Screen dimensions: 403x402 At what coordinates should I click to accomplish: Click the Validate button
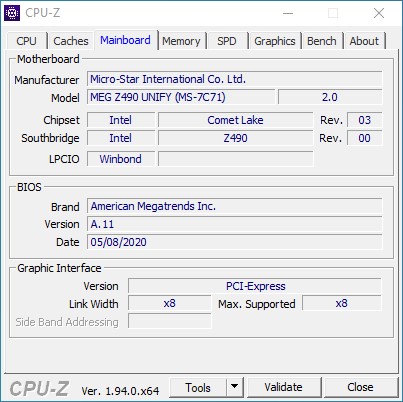(284, 387)
